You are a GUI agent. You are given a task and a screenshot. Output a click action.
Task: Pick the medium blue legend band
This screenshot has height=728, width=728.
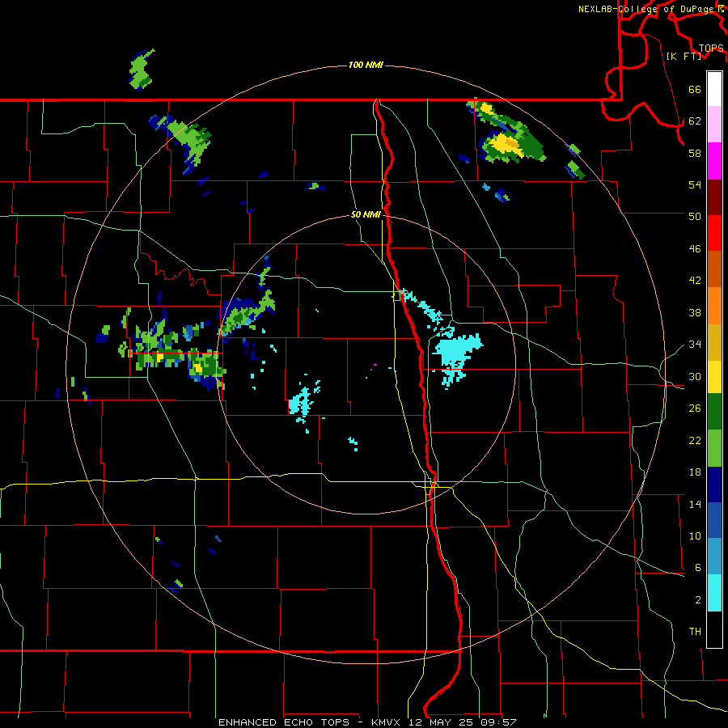coord(714,520)
